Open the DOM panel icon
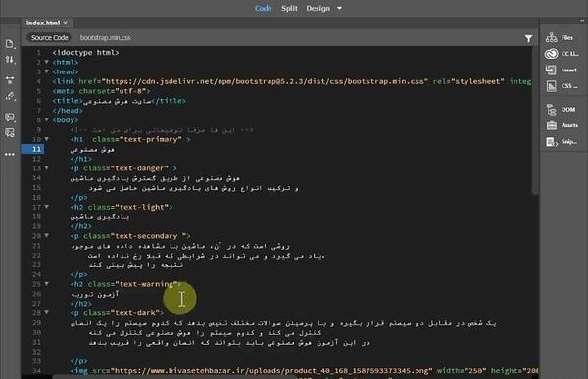Image resolution: width=588 pixels, height=379 pixels. point(551,110)
